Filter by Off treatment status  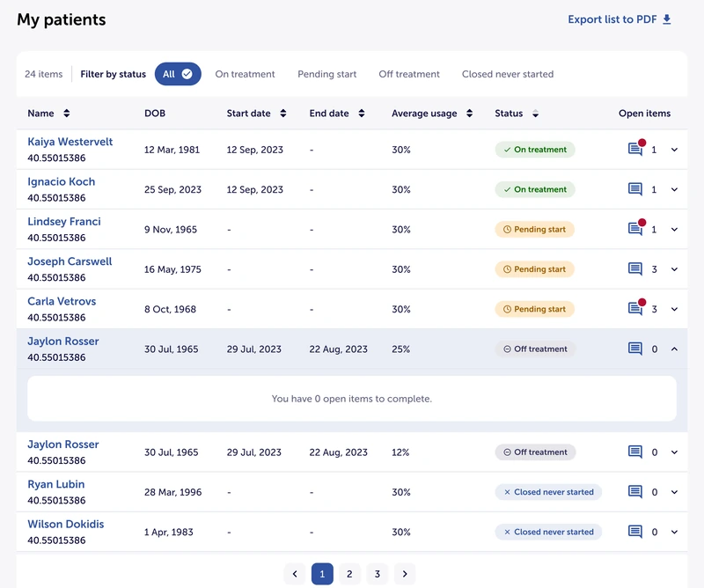(x=409, y=74)
